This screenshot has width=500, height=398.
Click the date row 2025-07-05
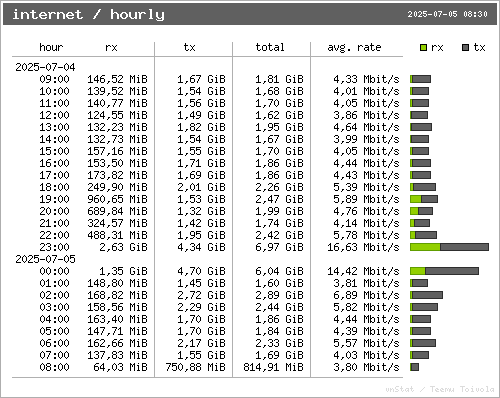(45, 259)
